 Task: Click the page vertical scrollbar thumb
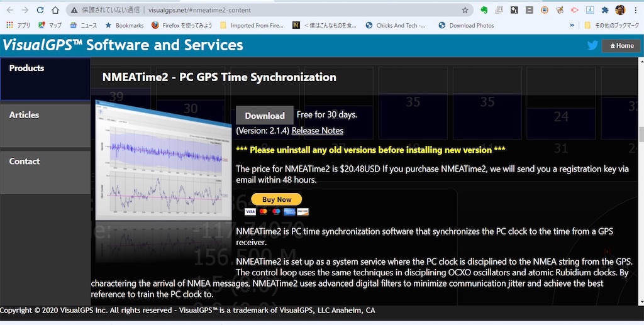[x=641, y=135]
